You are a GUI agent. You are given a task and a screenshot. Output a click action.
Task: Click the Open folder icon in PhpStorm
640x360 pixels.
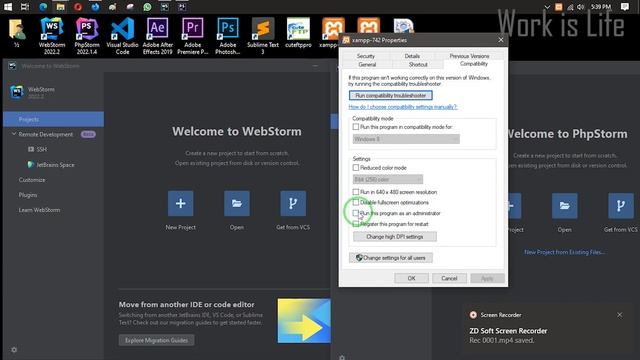point(564,206)
